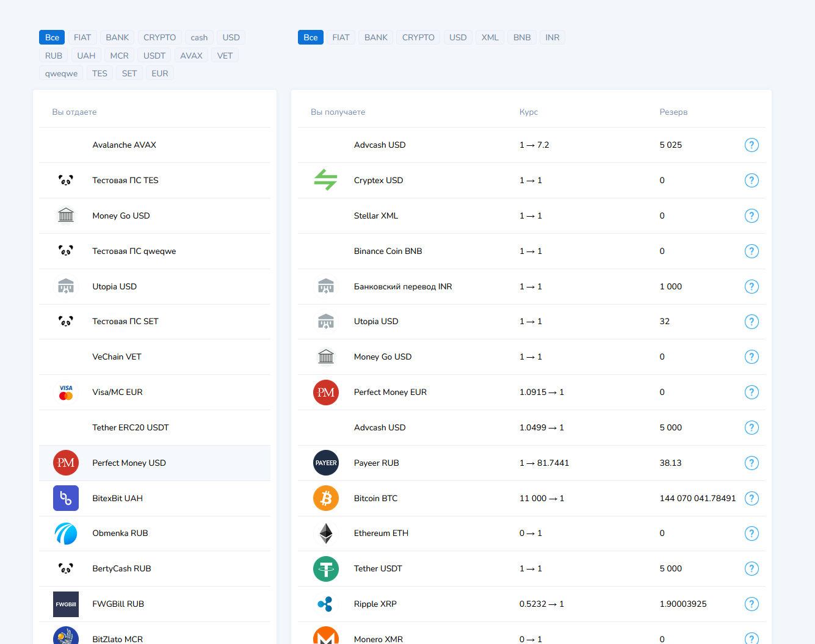Click the Perfect Money USD red PM icon
815x644 pixels.
tap(66, 463)
